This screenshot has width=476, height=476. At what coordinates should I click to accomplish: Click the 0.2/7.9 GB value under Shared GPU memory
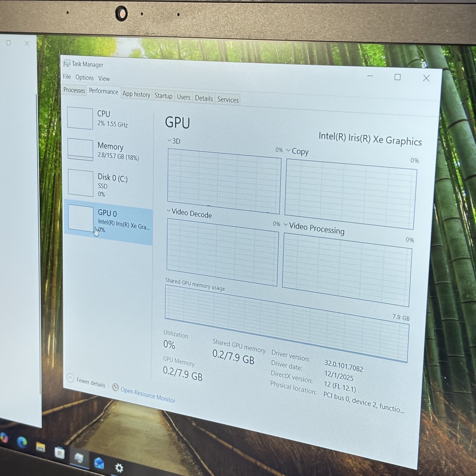[x=233, y=357]
